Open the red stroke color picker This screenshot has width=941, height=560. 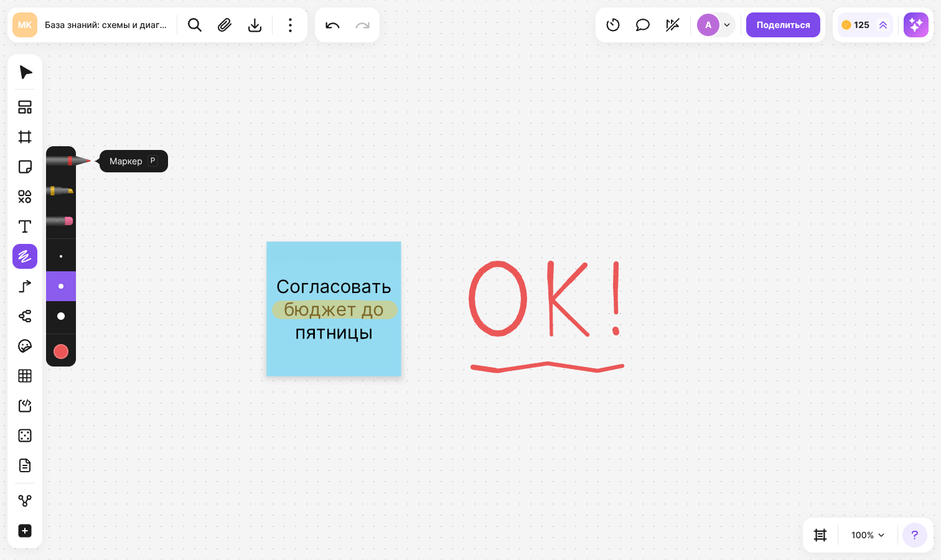click(x=61, y=352)
